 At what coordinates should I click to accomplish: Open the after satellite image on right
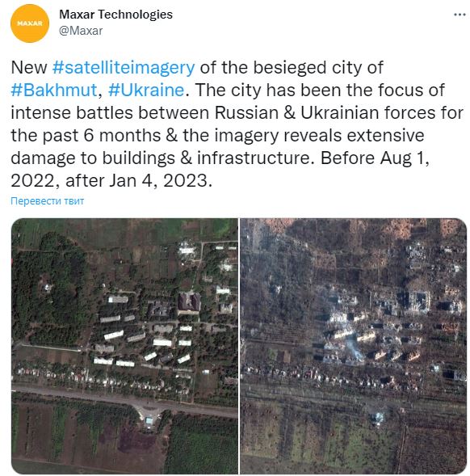coord(353,346)
